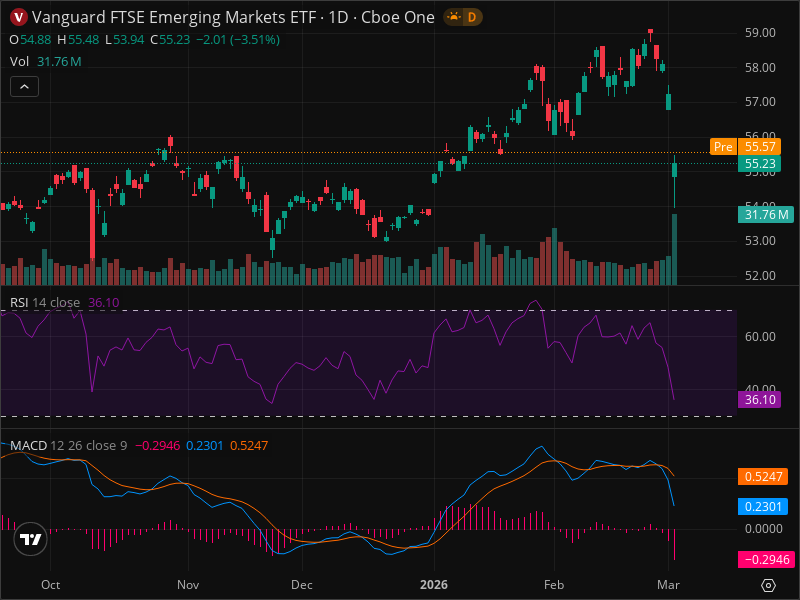Click the delayed data D badge
The width and height of the screenshot is (800, 600).
point(472,17)
